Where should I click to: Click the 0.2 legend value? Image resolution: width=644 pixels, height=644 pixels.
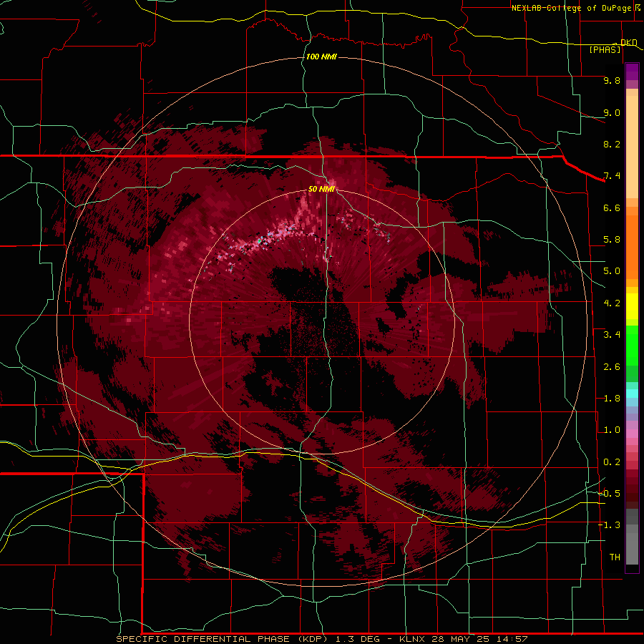pyautogui.click(x=612, y=462)
